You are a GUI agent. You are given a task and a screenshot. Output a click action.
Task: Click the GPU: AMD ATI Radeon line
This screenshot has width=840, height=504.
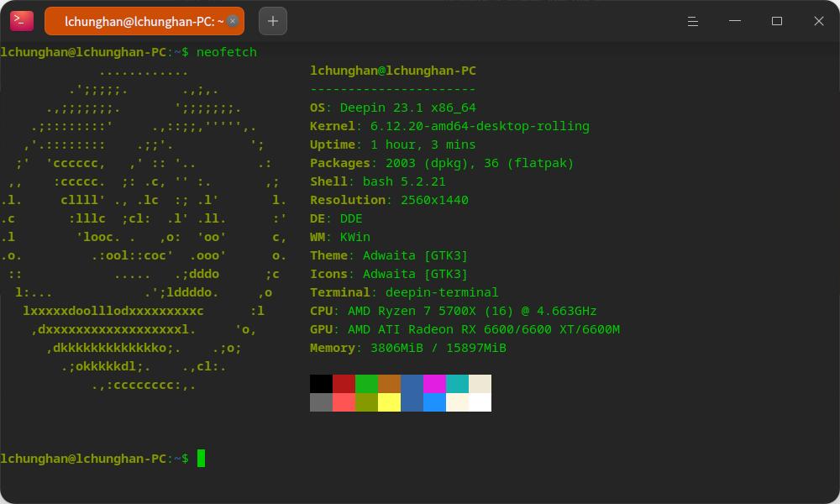point(465,329)
